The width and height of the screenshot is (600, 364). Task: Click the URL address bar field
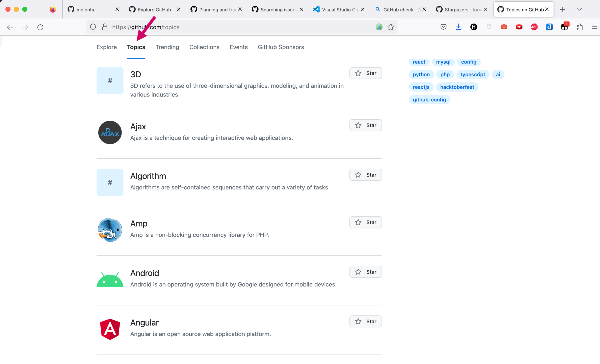[x=241, y=27]
